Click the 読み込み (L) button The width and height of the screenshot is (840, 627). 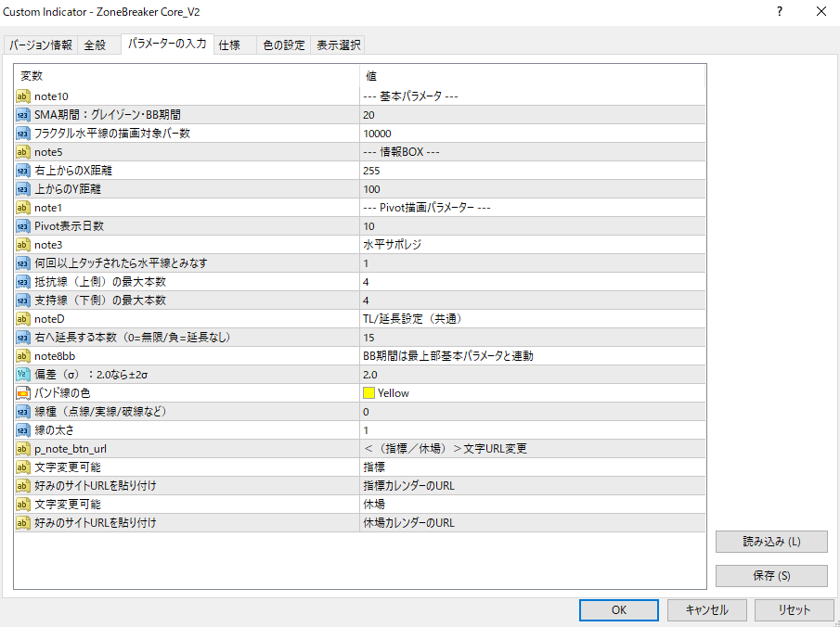pos(771,542)
